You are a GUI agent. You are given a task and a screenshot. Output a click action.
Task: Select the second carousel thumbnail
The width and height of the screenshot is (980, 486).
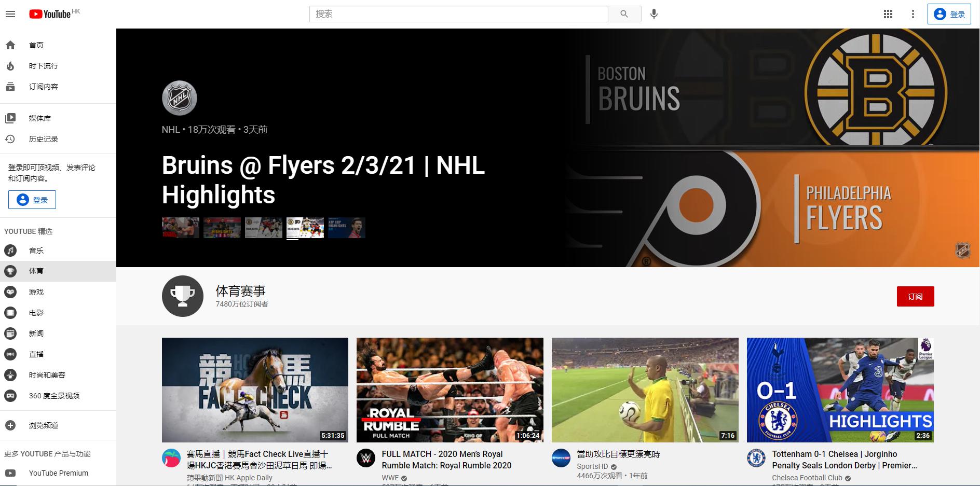click(222, 228)
